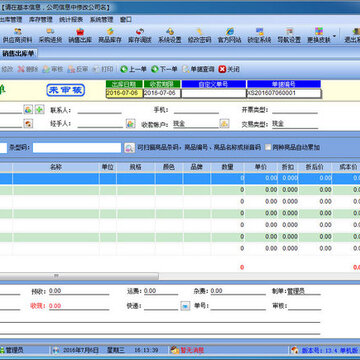Screen dimensions: 360x360
Task: Click the 收款账户 account picker icon
Action: pyautogui.click(x=224, y=124)
